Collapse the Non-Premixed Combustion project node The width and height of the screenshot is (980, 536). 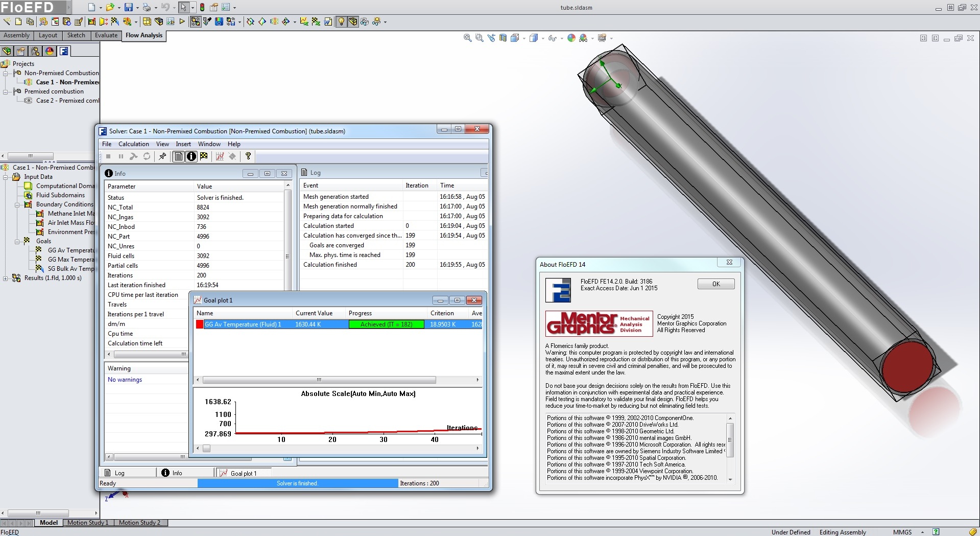pyautogui.click(x=5, y=73)
